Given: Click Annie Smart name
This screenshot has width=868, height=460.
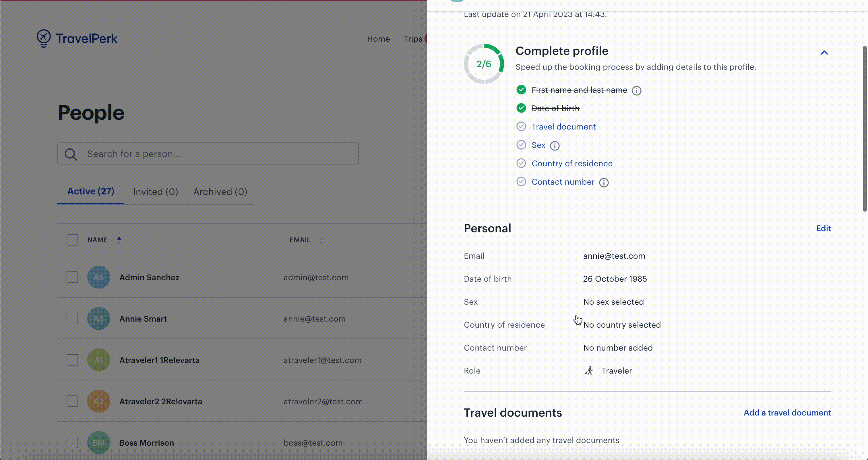Looking at the screenshot, I should [143, 319].
